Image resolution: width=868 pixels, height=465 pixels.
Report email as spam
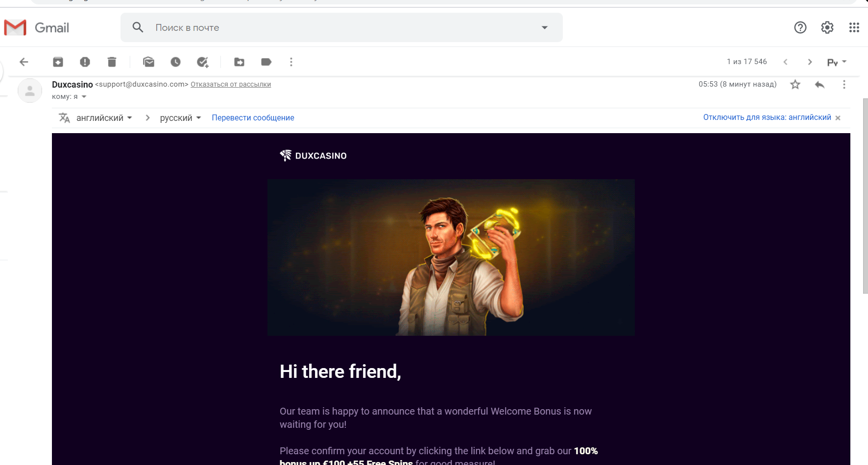pyautogui.click(x=85, y=62)
